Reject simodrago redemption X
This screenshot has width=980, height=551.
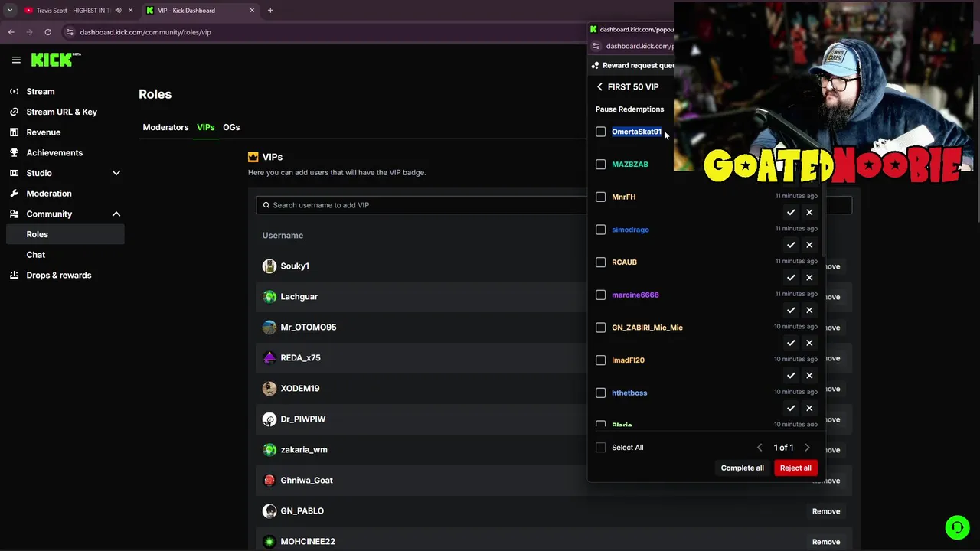pos(809,245)
